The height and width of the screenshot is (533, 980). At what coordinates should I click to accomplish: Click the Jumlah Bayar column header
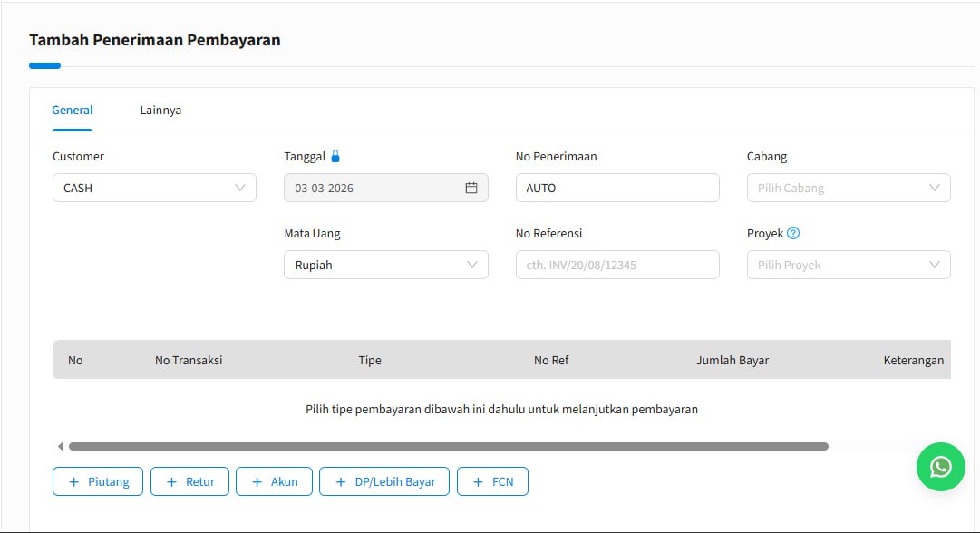coord(732,360)
